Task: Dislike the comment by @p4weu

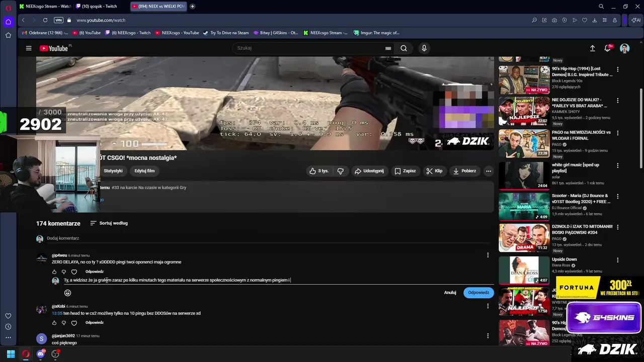Action: tap(64, 272)
